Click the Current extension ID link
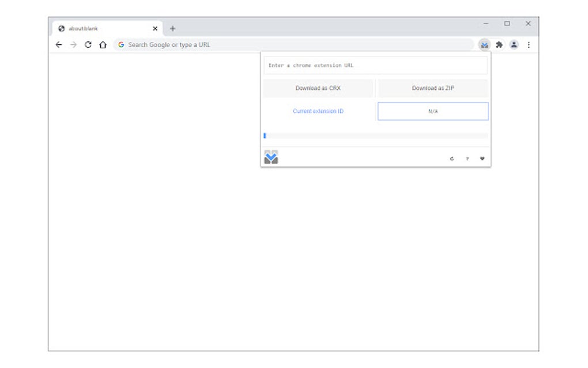Image resolution: width=588 pixels, height=368 pixels. coord(318,111)
